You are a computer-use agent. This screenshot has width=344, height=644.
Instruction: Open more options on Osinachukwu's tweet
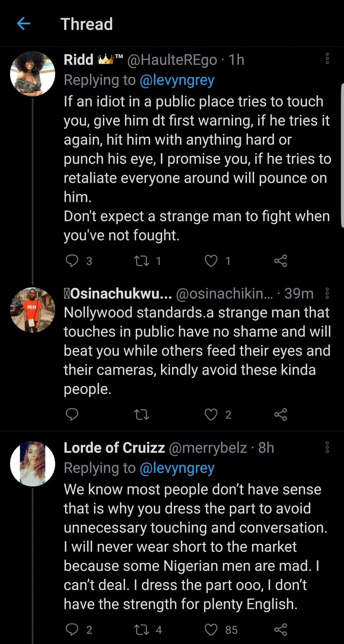coord(327,293)
